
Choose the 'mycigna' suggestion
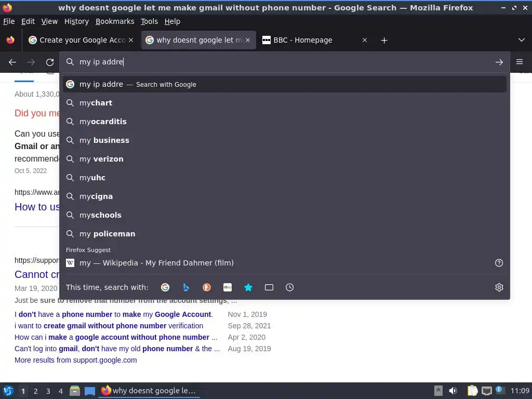pyautogui.click(x=284, y=196)
